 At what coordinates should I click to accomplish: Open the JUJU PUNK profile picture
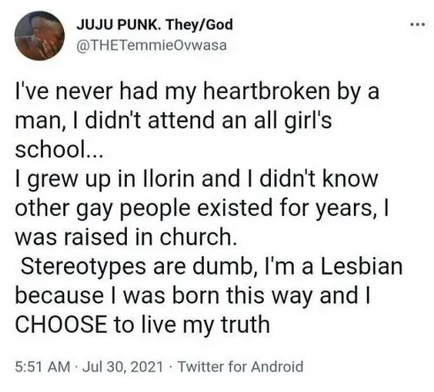click(x=40, y=36)
